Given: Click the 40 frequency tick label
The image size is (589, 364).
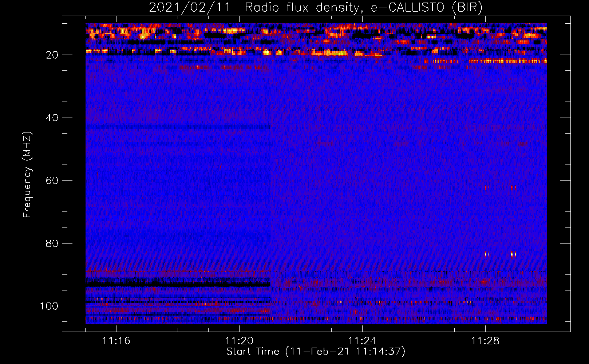Looking at the screenshot, I should [x=52, y=118].
